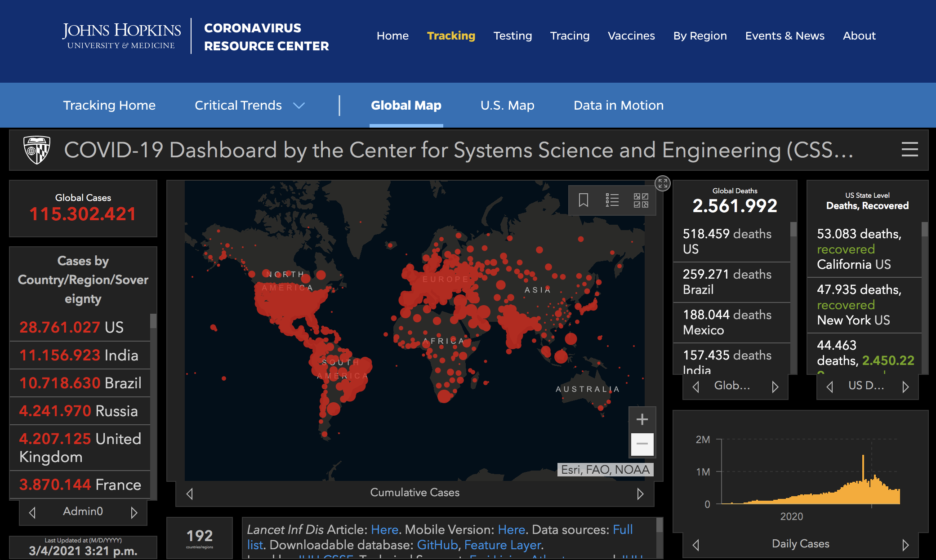Select the 188.044 deaths Mexico entry
Image resolution: width=936 pixels, height=560 pixels.
732,322
